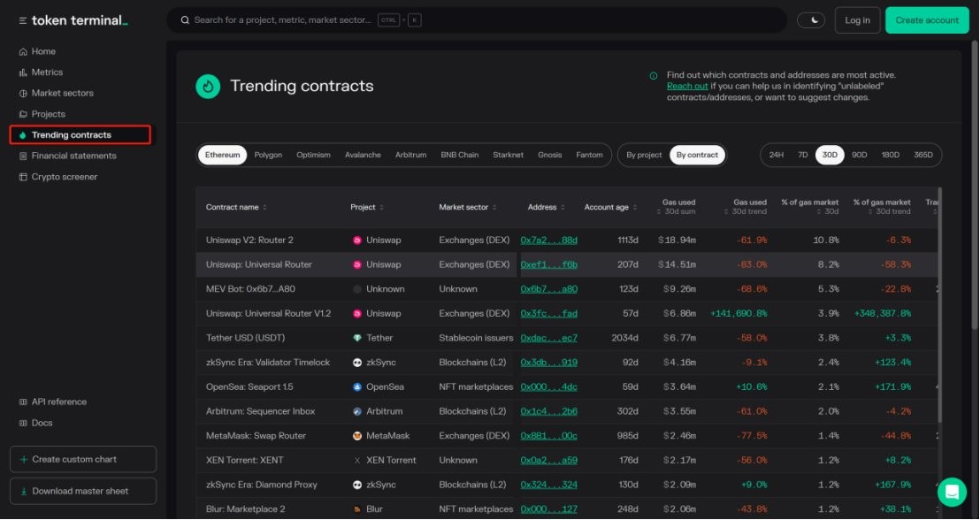
Task: Click the search magnifier icon
Action: pos(185,20)
